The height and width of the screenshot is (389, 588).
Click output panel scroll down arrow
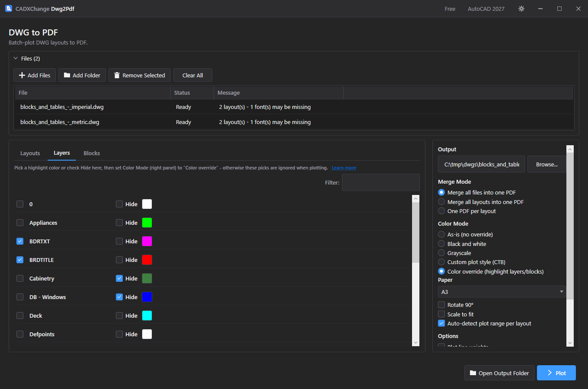point(570,343)
